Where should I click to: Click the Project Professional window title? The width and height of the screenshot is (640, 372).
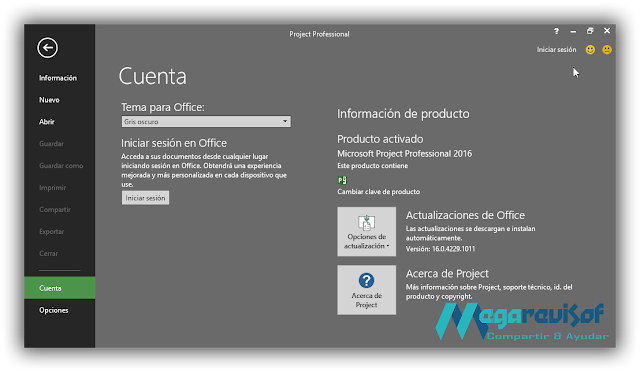[319, 34]
